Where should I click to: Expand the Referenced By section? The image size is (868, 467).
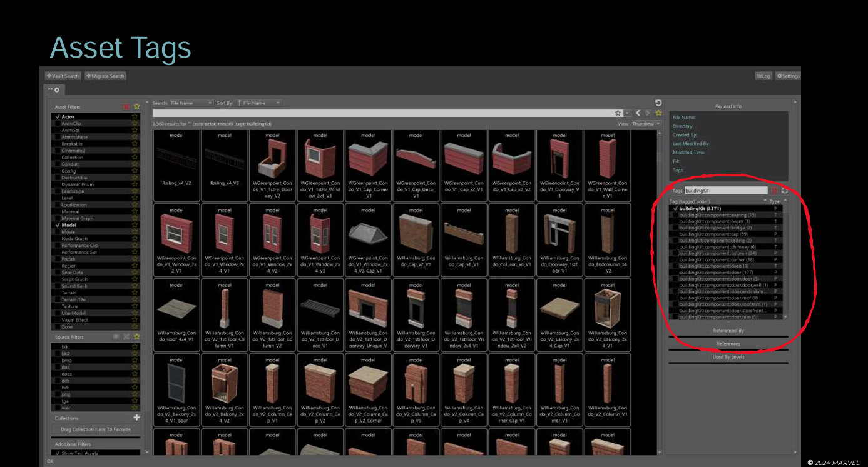(x=728, y=331)
